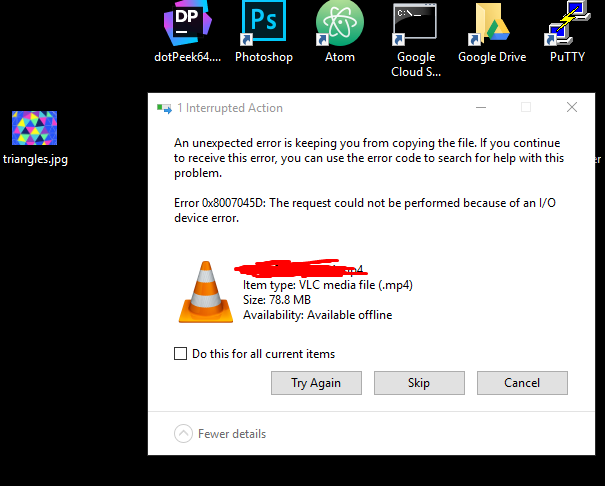Click the "1 Interrupted Action" title text
The width and height of the screenshot is (605, 486).
(230, 108)
